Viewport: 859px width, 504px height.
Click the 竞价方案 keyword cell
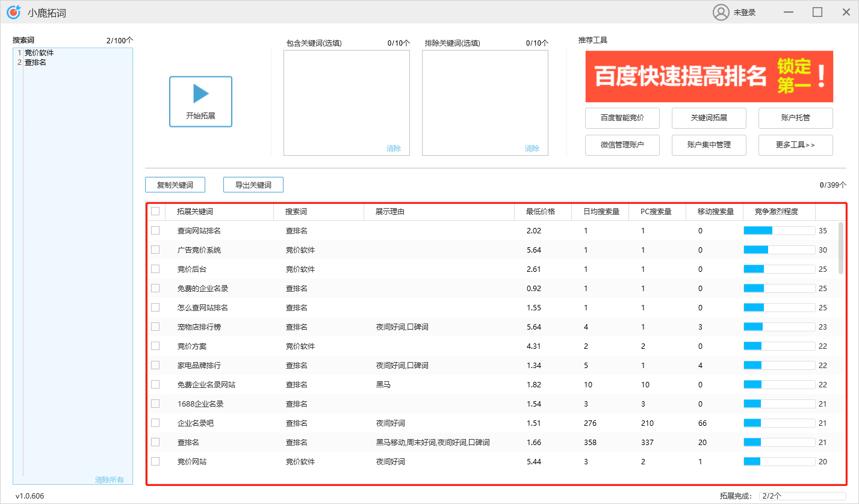click(x=192, y=346)
